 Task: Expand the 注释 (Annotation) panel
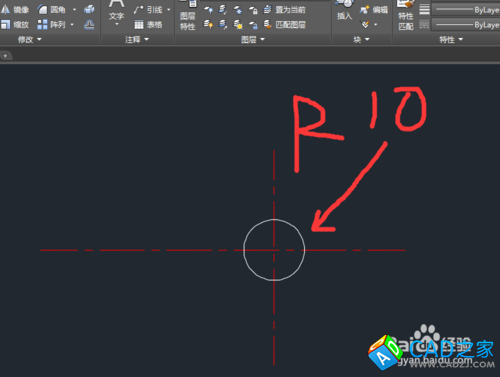pos(137,40)
